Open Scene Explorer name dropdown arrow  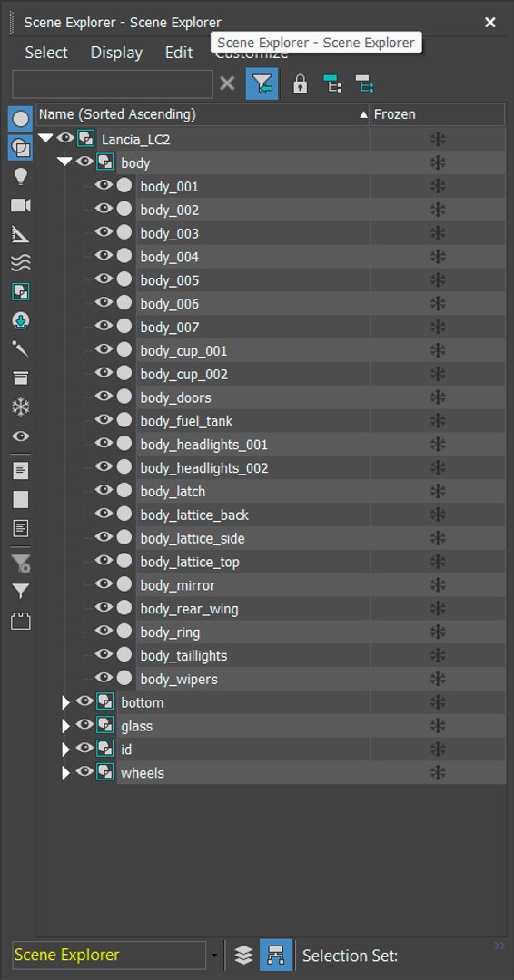point(214,955)
